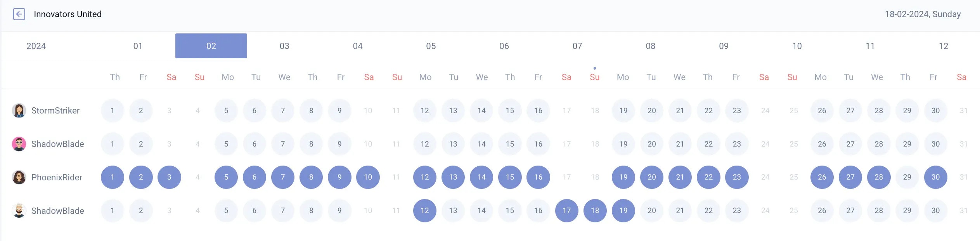Select day 23 in second ShadowBlade row
The height and width of the screenshot is (241, 980).
tap(737, 144)
